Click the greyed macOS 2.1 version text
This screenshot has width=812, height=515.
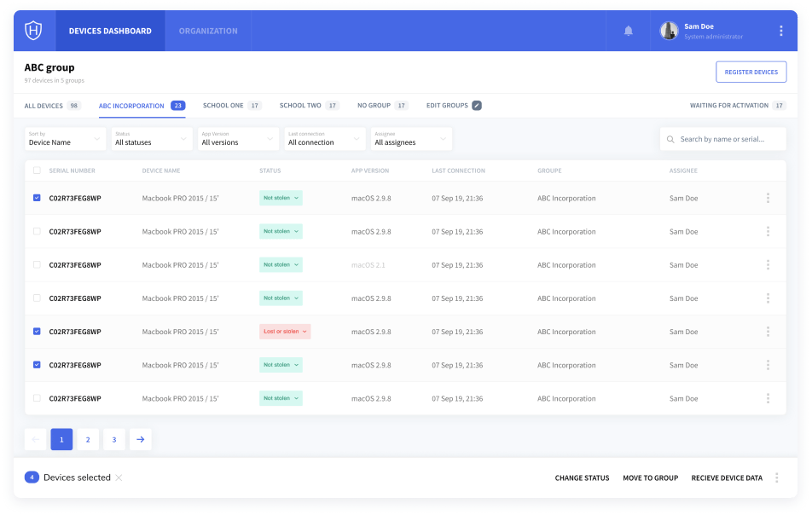[368, 265]
